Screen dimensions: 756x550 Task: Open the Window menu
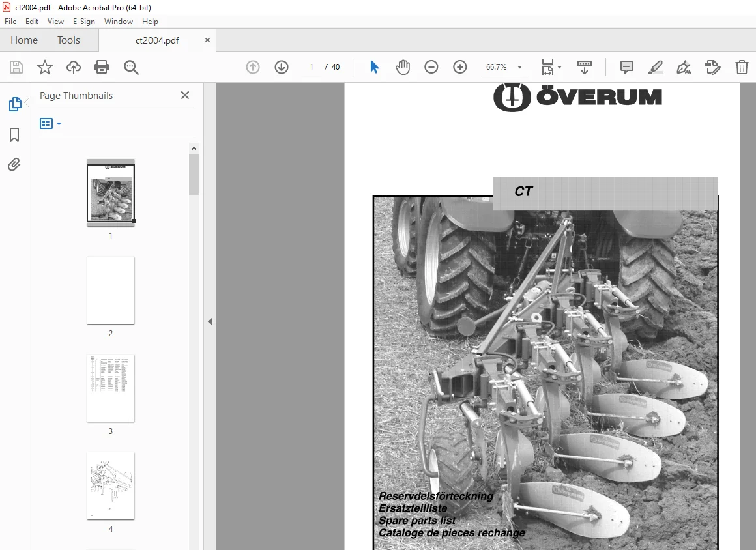pyautogui.click(x=119, y=22)
